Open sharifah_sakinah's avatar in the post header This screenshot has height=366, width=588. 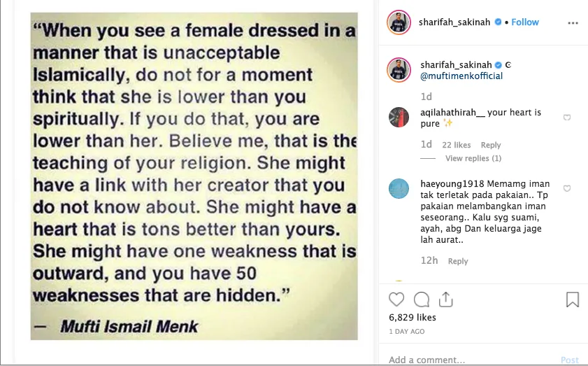coord(399,22)
